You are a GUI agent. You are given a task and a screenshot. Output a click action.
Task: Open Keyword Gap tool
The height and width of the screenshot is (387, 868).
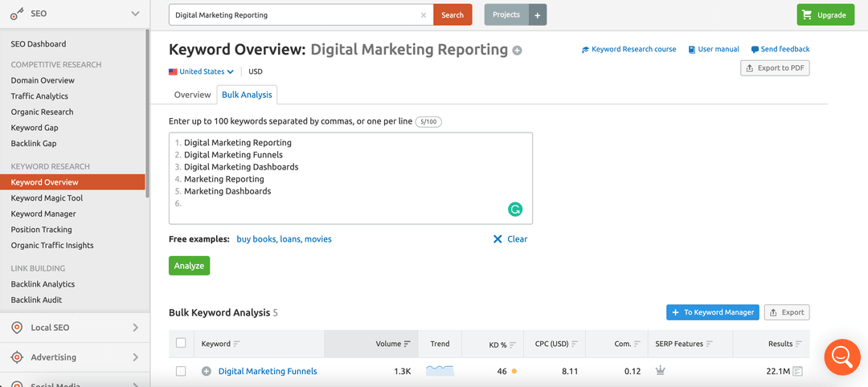[35, 128]
